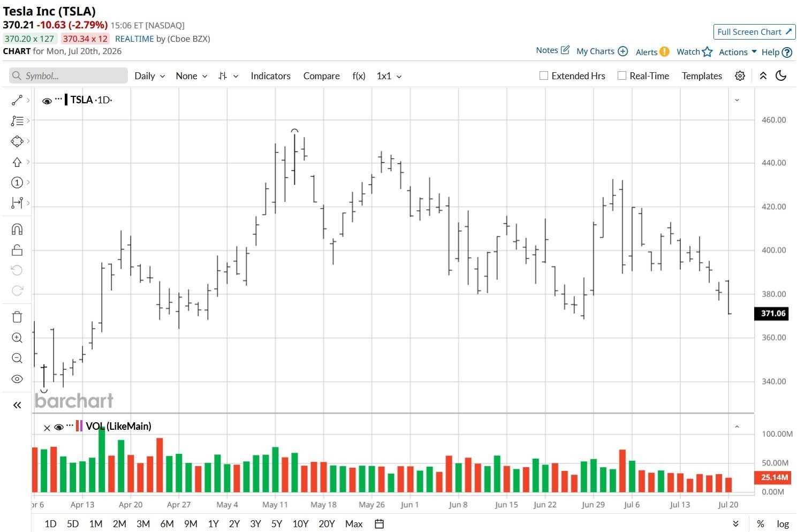Viewport: 797px width, 532px height.
Task: Open the Indicators menu
Action: pos(270,76)
